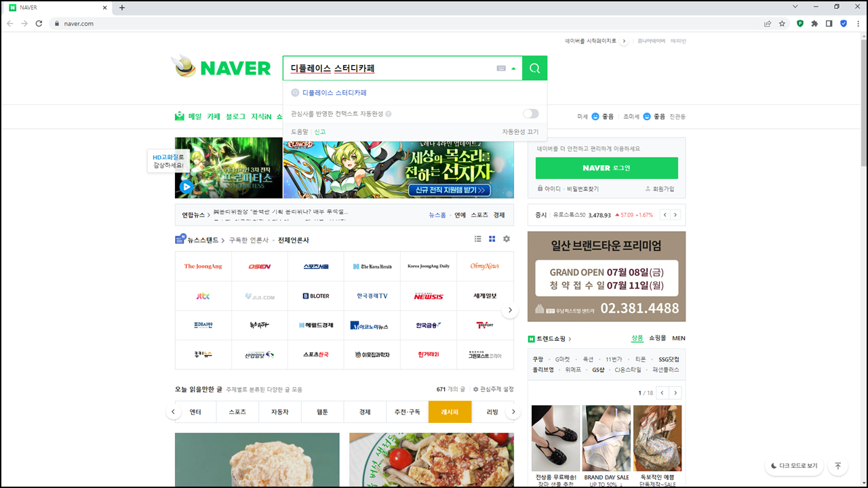868x488 pixels.
Task: Open 스포츠 news link
Action: (479, 215)
